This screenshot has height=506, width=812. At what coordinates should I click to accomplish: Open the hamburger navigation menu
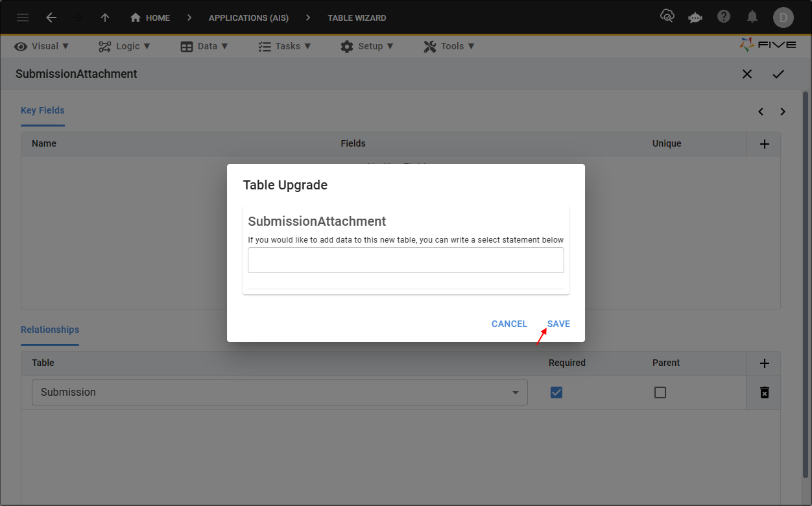23,18
